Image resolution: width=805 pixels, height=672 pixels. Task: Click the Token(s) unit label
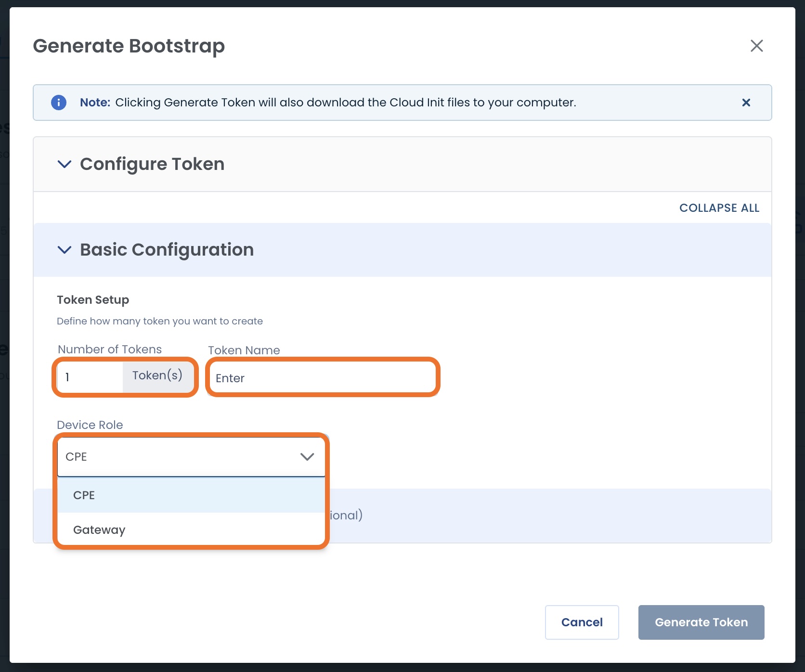click(x=157, y=375)
